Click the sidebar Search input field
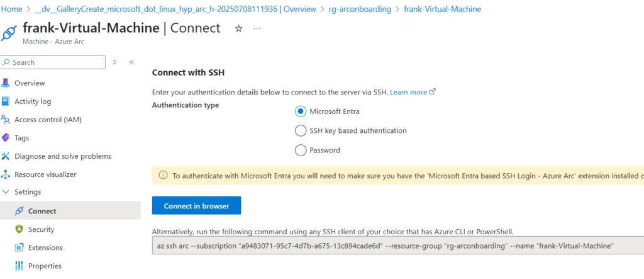644x279 pixels. click(x=57, y=62)
